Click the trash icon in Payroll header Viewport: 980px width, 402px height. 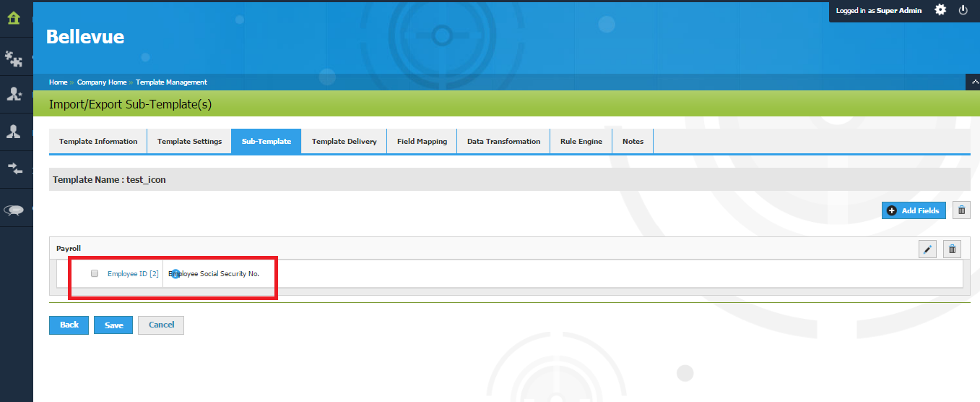[952, 249]
